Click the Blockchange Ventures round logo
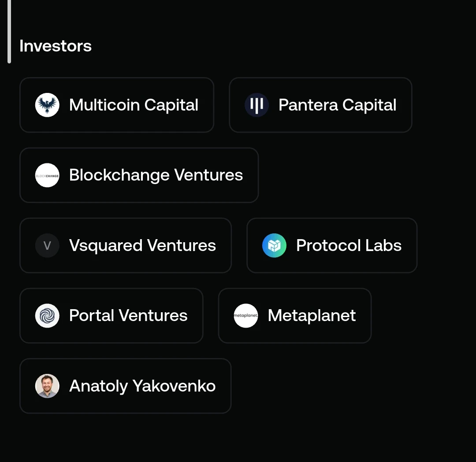Image resolution: width=476 pixels, height=462 pixels. tap(47, 175)
